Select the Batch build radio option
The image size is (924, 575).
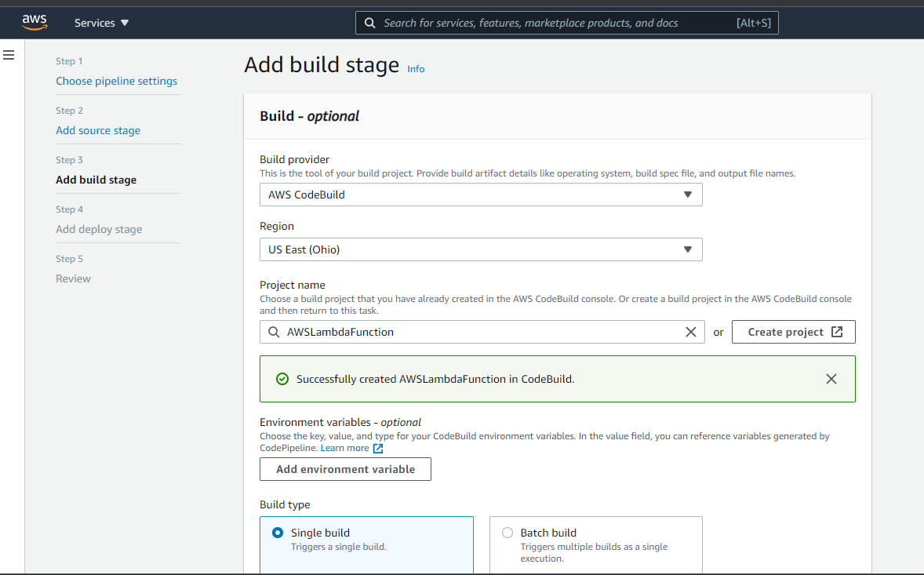coord(507,533)
